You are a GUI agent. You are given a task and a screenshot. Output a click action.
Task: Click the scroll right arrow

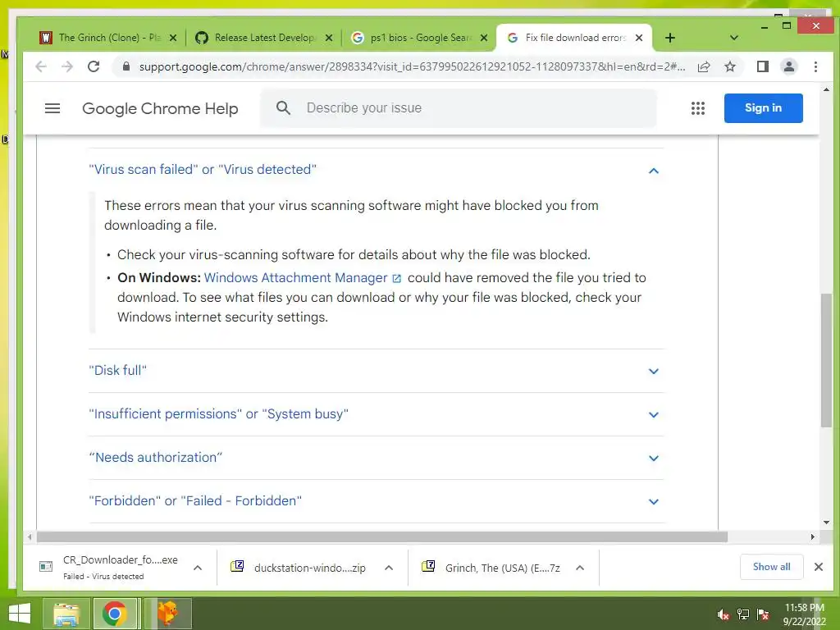click(813, 536)
